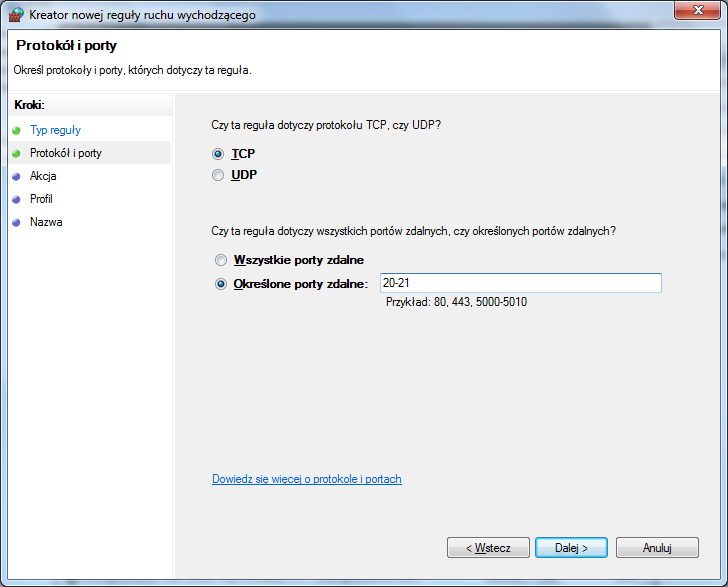Choose the UDP protocol option

(219, 175)
